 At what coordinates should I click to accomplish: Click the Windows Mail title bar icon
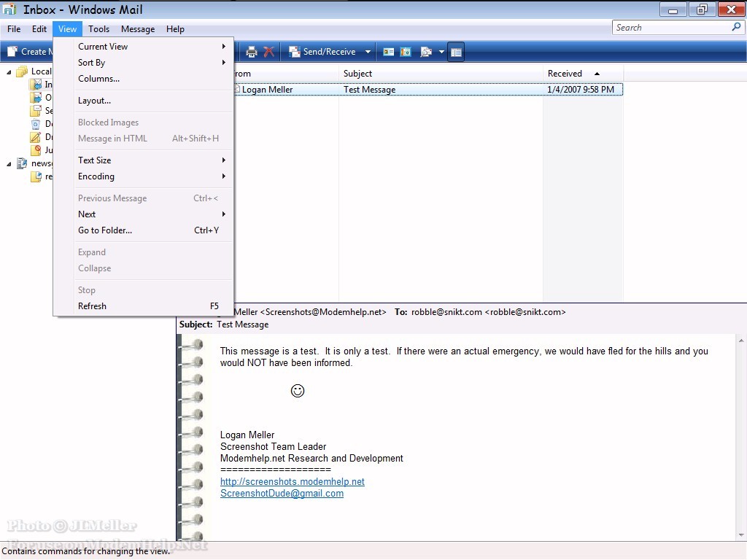click(x=9, y=9)
